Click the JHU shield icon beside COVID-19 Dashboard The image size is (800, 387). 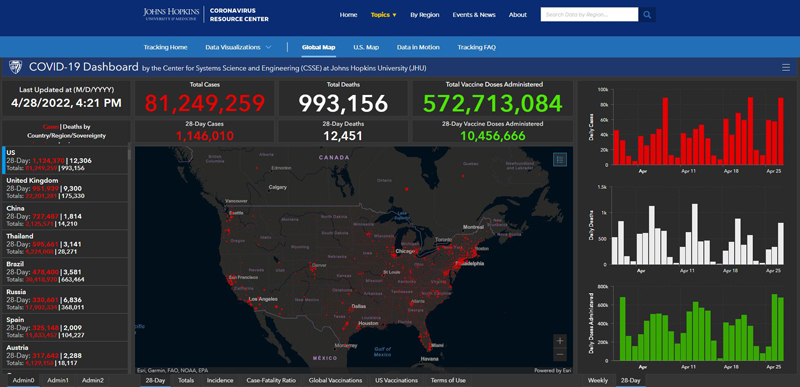tap(16, 67)
